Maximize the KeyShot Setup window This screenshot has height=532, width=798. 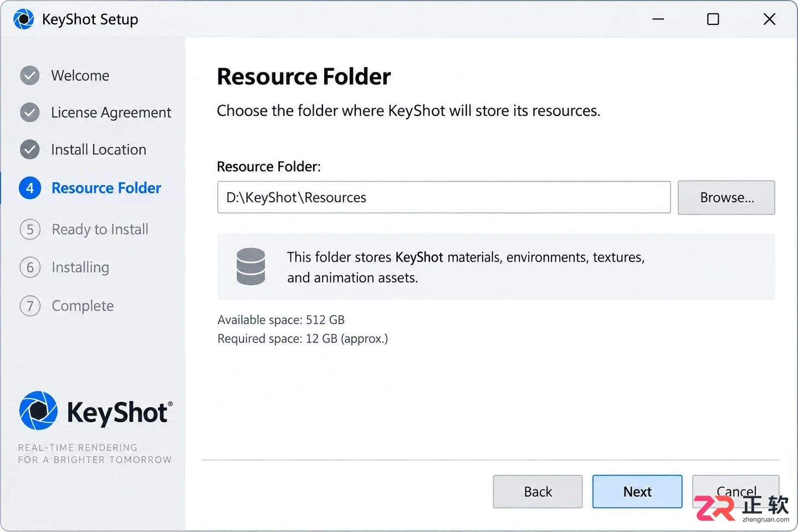(713, 19)
